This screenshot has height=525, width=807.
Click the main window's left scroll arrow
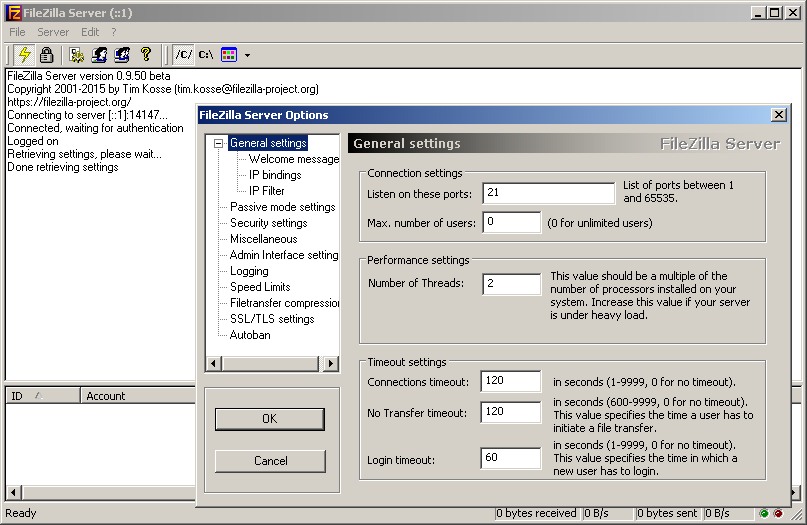(x=14, y=493)
